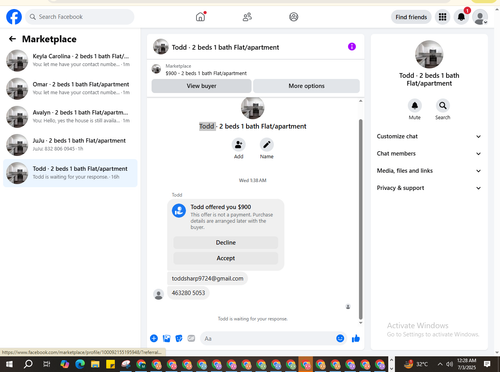Viewport: 500px width, 372px height.
Task: Click More options button
Action: tap(306, 86)
